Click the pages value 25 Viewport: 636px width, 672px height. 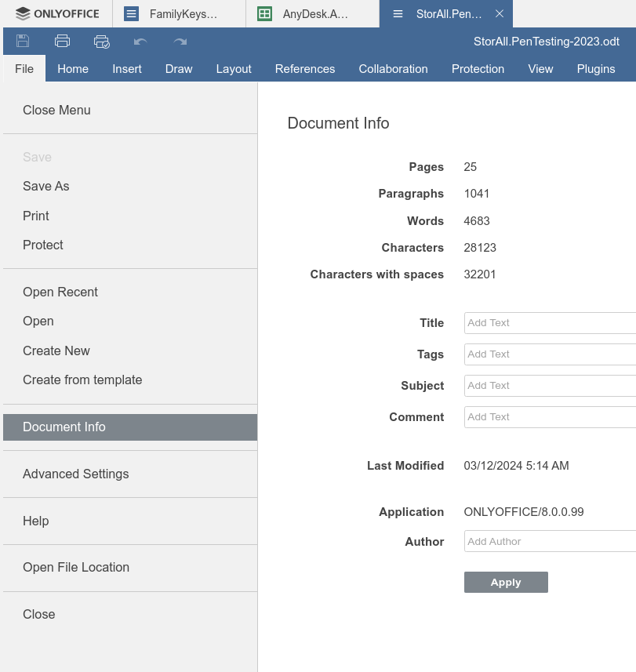(x=471, y=167)
